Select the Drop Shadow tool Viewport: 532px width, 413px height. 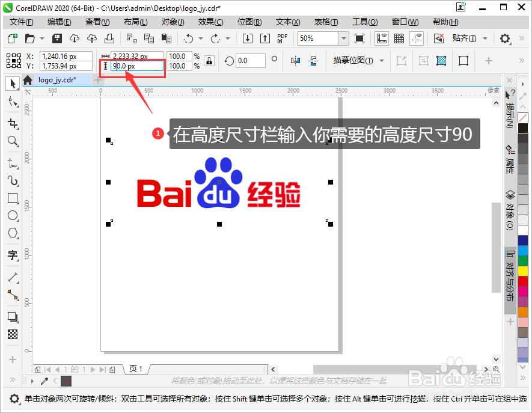[x=13, y=317]
